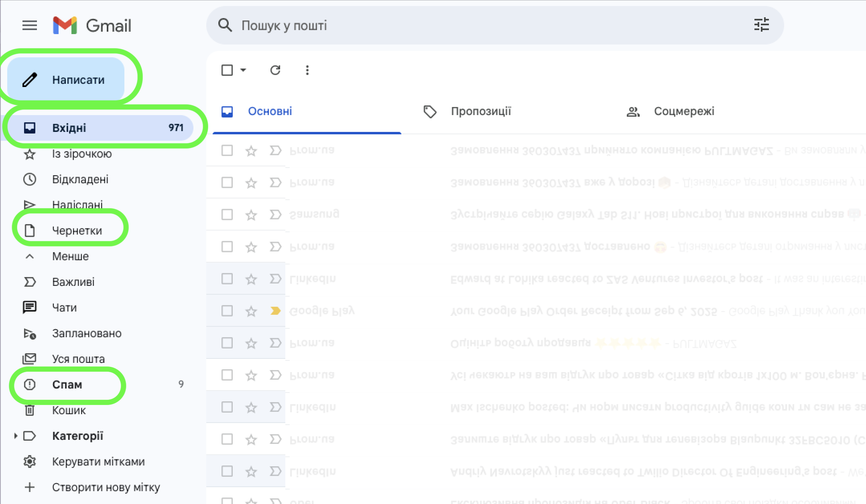Viewport: 866px width, 504px height.
Task: Click the Написати compose button
Action: click(x=66, y=79)
